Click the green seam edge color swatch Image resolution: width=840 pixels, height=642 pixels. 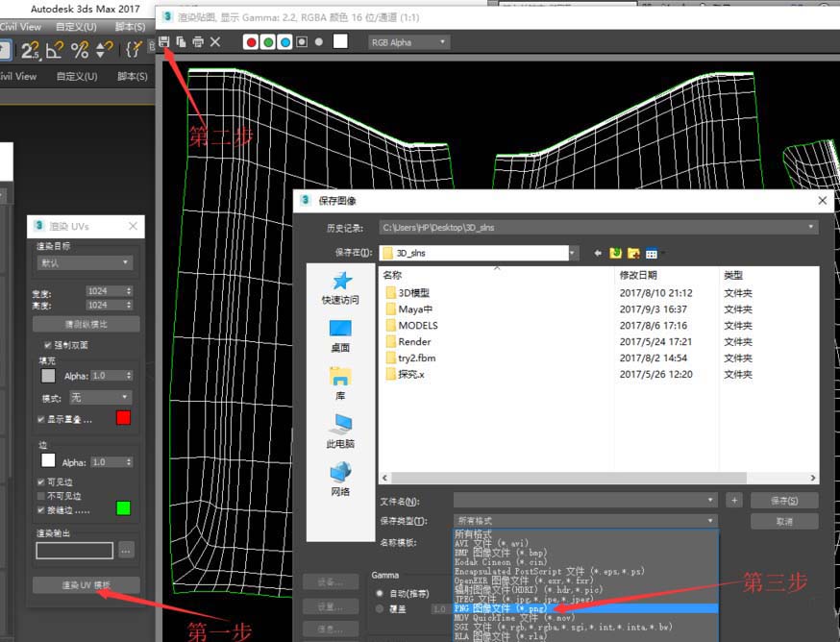[x=123, y=508]
